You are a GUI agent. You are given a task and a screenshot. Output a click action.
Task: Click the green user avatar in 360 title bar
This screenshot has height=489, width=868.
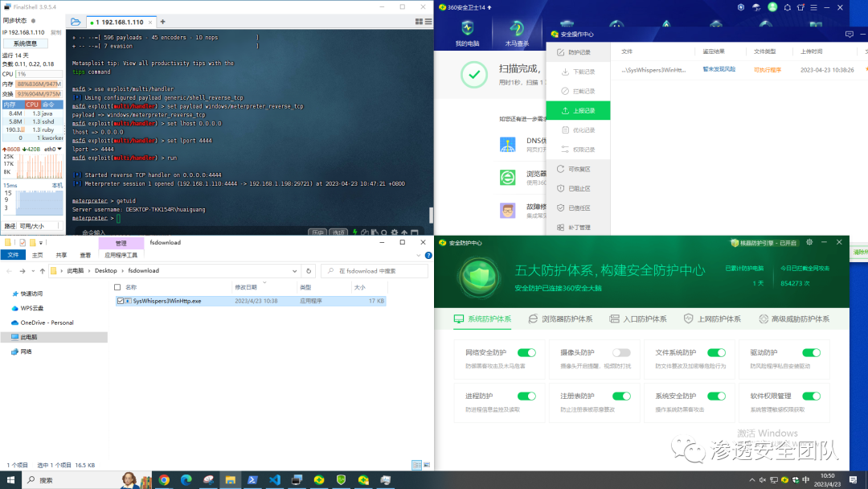pyautogui.click(x=772, y=7)
